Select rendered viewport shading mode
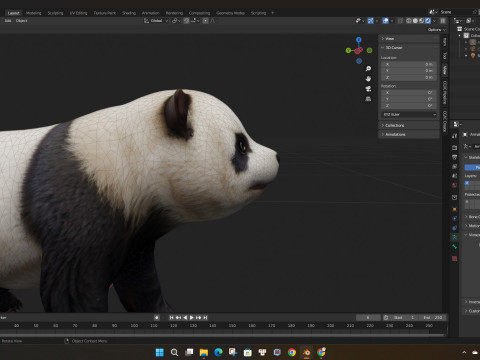Screen dimensions: 480x360 tap(428, 21)
